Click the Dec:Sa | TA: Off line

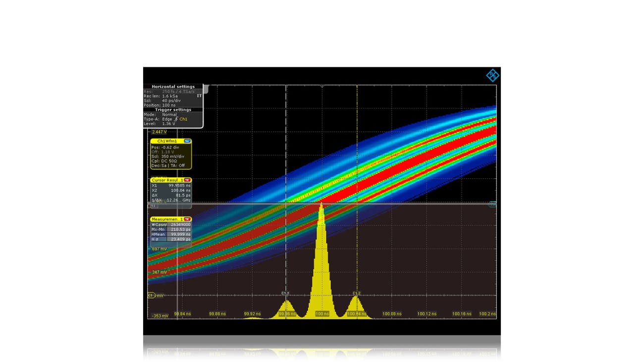(x=168, y=165)
